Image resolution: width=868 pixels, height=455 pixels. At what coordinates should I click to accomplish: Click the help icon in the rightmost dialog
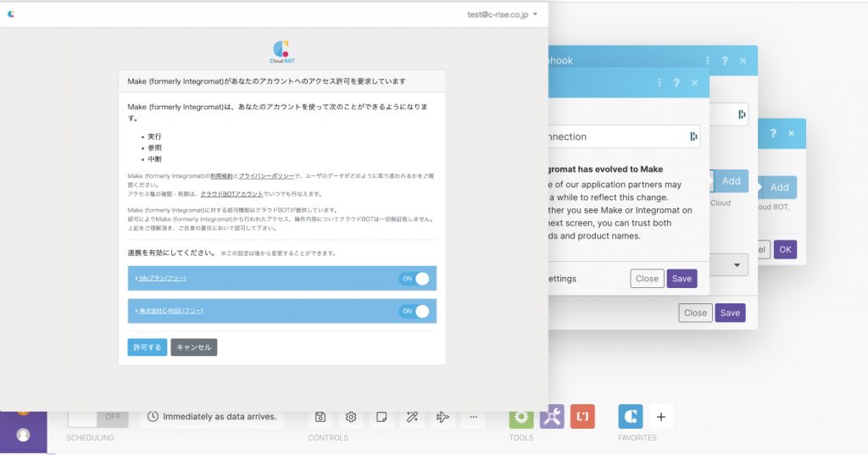coord(773,133)
